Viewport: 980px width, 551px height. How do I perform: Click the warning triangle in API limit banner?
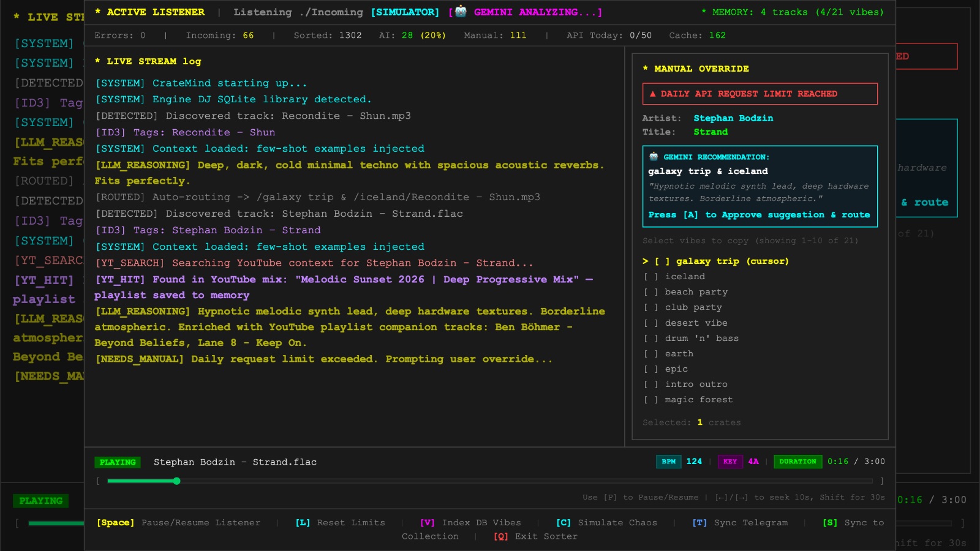pos(652,94)
